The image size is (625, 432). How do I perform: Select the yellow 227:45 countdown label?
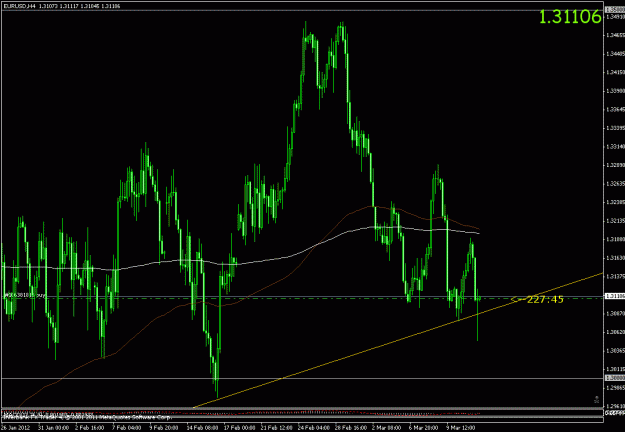click(x=545, y=299)
